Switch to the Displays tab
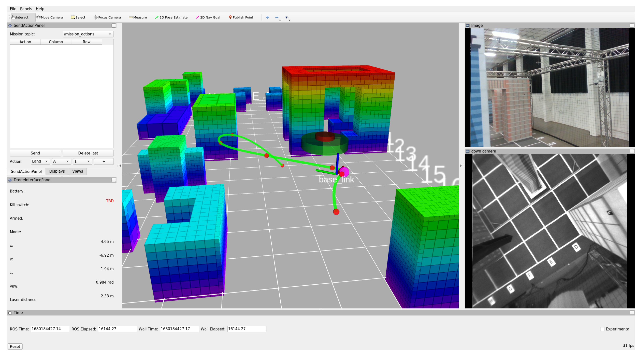 click(57, 171)
